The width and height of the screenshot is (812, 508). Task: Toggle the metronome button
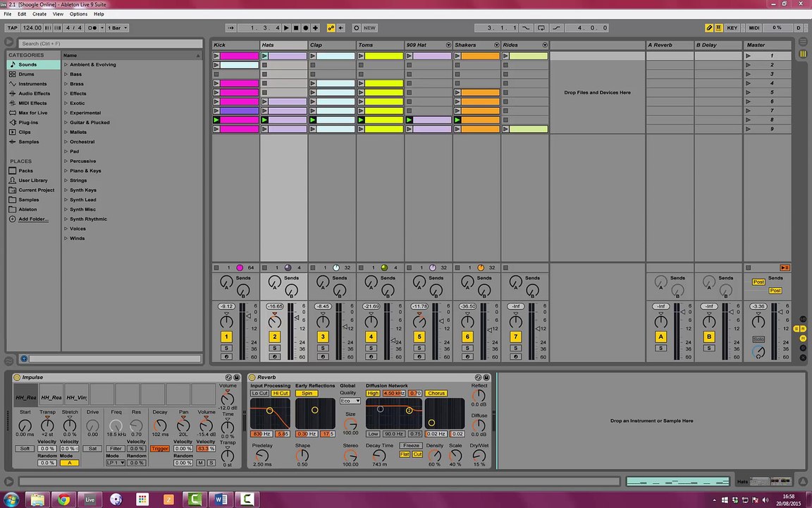92,28
